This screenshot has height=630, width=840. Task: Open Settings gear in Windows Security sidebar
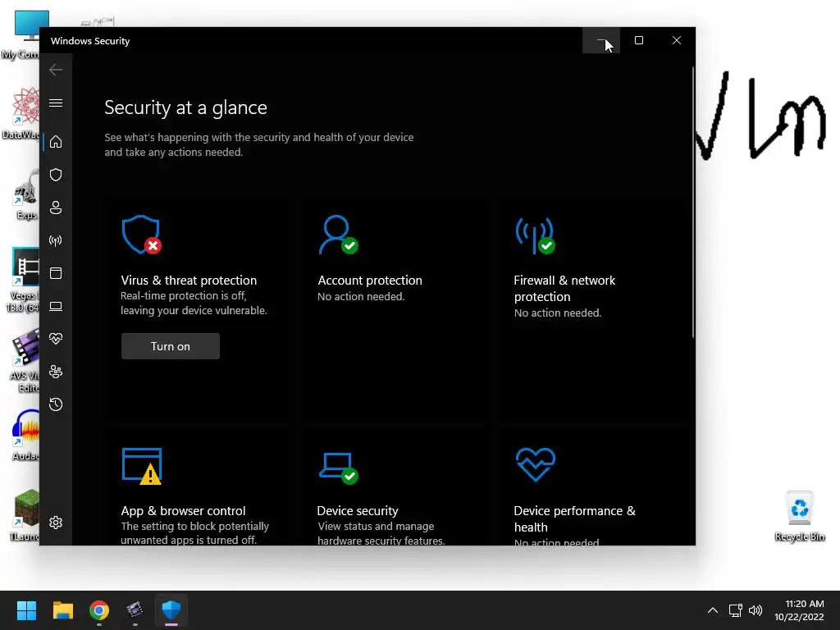[x=56, y=523]
